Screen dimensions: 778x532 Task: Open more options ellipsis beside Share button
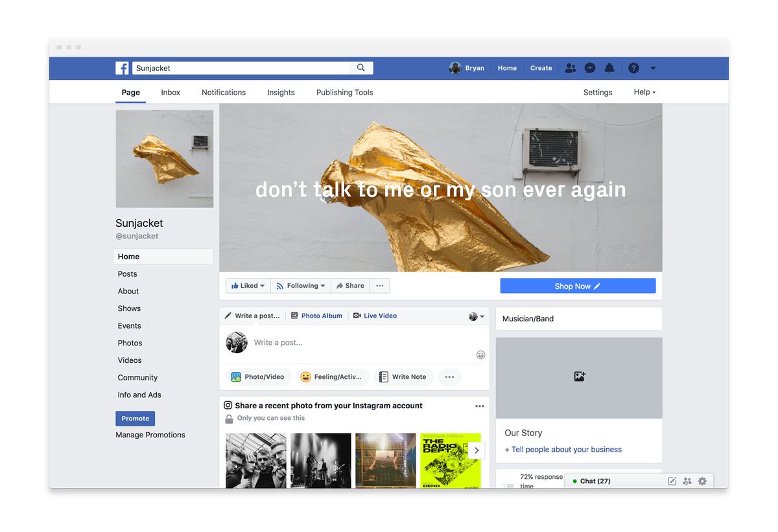coord(380,286)
